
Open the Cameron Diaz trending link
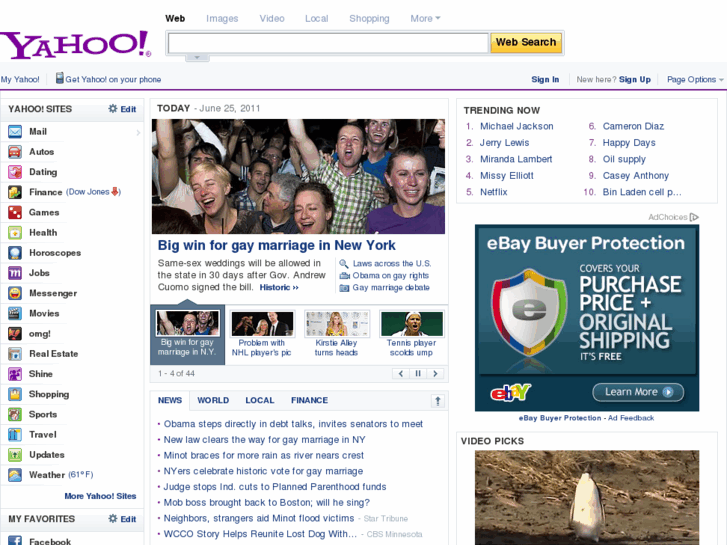pos(633,126)
